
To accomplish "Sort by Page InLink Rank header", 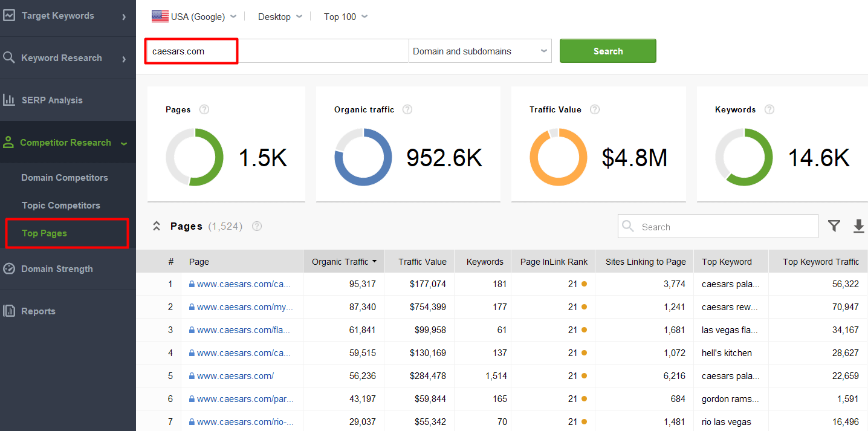I will click(x=553, y=262).
